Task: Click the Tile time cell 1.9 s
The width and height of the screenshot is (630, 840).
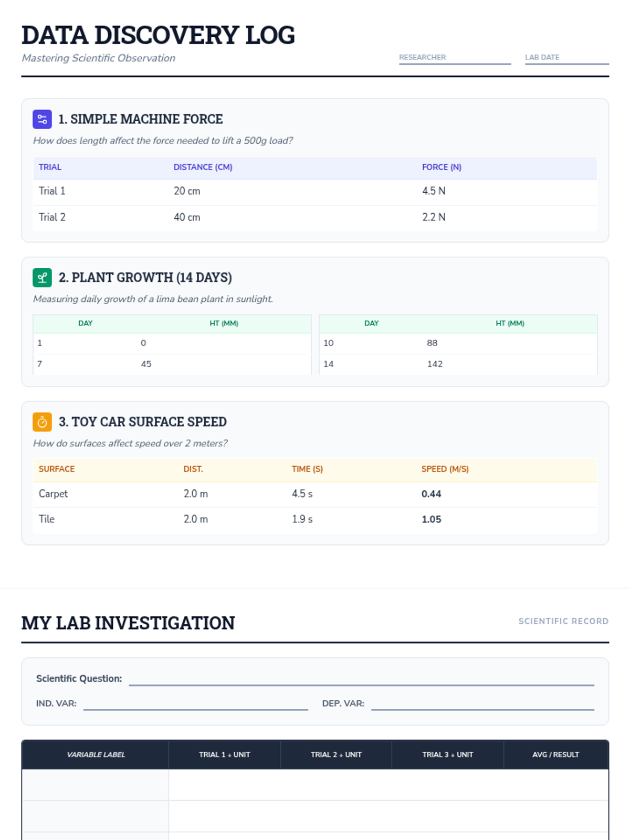Action: tap(302, 519)
